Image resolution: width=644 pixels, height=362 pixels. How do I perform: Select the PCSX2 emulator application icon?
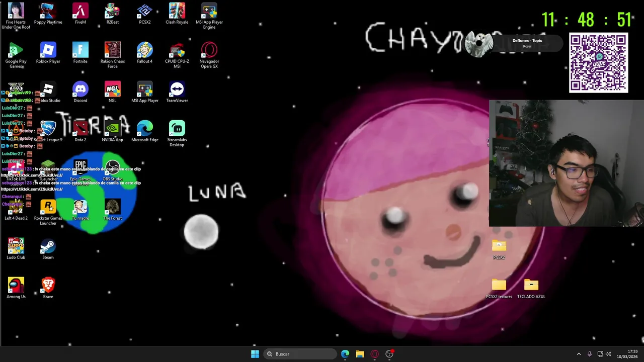point(145,14)
